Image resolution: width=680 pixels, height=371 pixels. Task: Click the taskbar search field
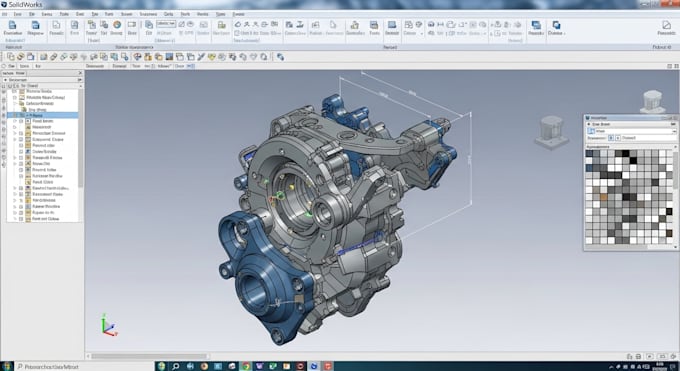click(85, 366)
